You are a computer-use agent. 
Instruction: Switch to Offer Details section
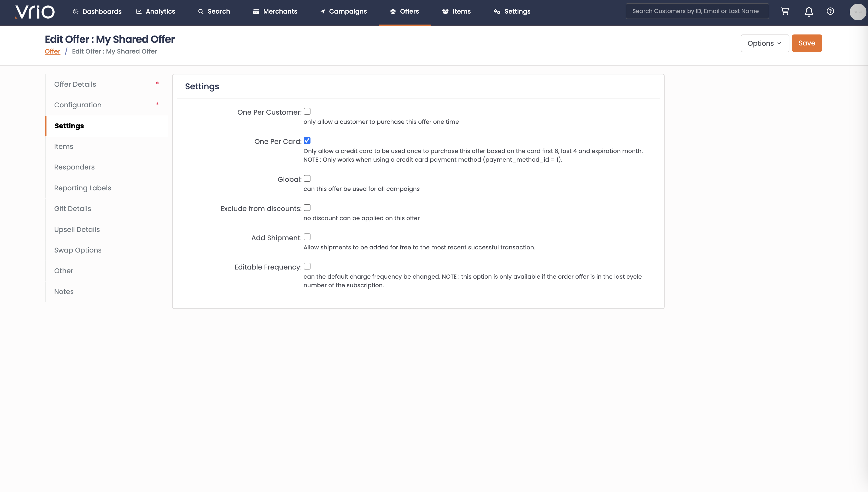click(x=107, y=84)
